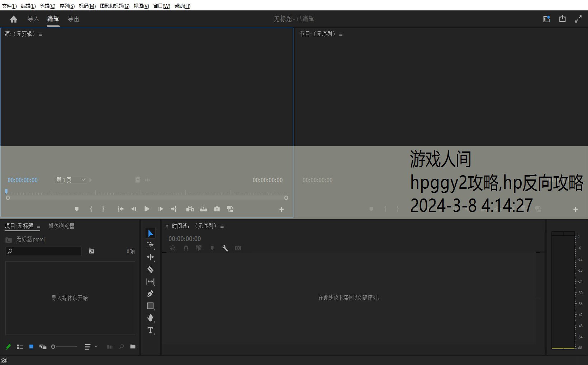Open the Workspaces icon in top bar

[x=546, y=19]
